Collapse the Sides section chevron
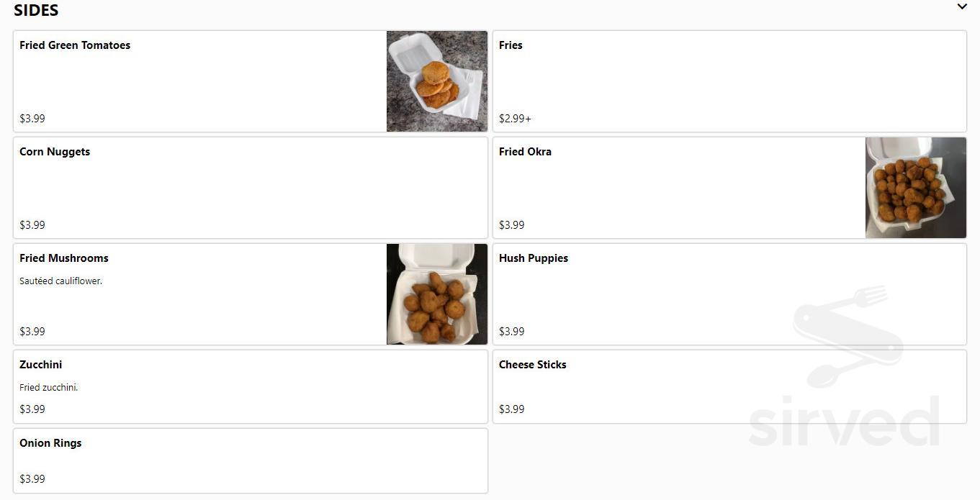Image resolution: width=980 pixels, height=500 pixels. [961, 7]
